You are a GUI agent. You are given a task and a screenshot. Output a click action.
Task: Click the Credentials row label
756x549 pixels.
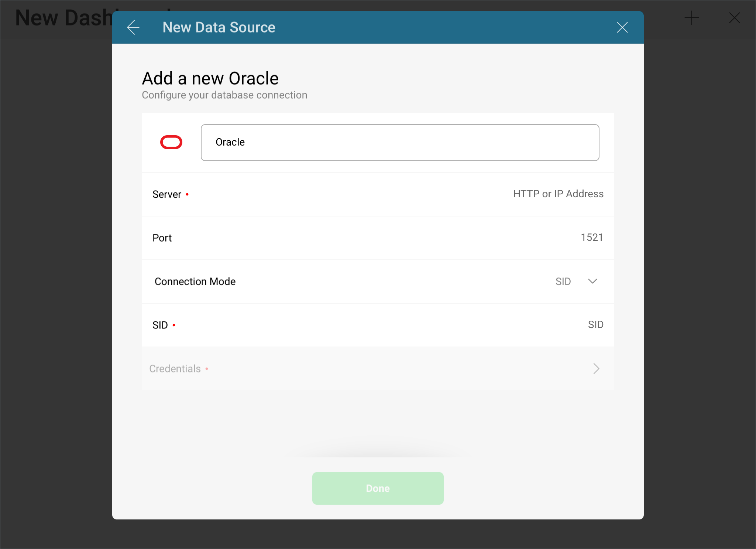175,369
